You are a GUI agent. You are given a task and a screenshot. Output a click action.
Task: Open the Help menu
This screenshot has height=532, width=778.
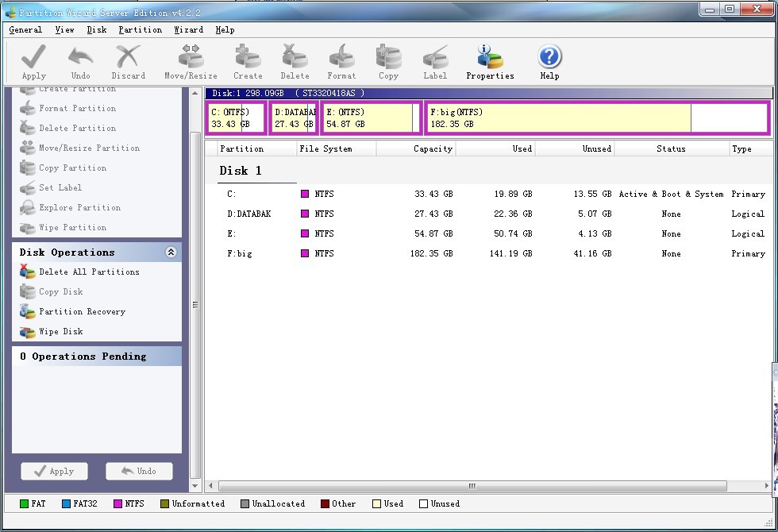click(x=225, y=30)
